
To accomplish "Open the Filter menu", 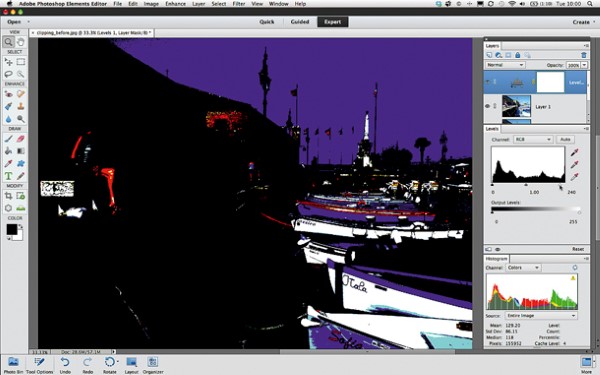I will pos(239,4).
